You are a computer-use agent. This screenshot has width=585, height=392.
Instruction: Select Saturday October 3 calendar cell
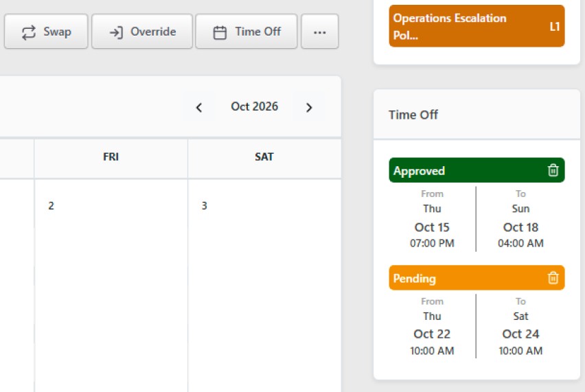264,286
